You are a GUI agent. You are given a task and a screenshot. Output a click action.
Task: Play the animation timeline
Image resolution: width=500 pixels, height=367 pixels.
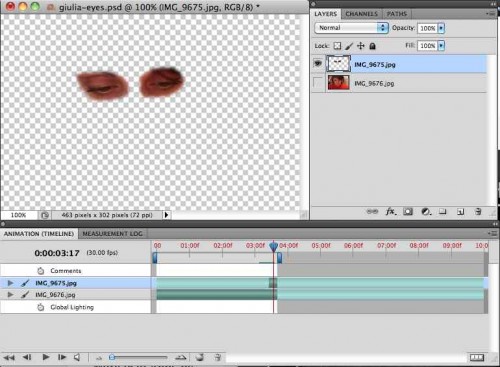click(x=46, y=357)
